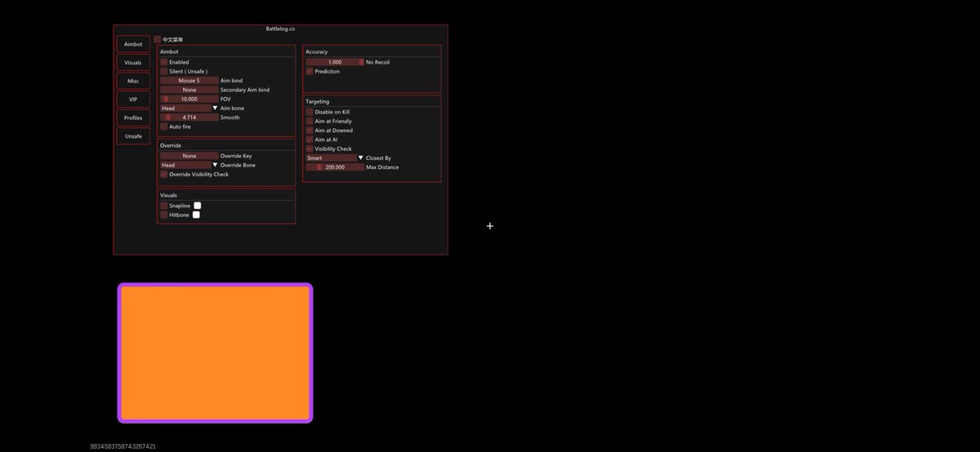980x452 pixels.
Task: Toggle the Prediction checkbox
Action: click(310, 71)
